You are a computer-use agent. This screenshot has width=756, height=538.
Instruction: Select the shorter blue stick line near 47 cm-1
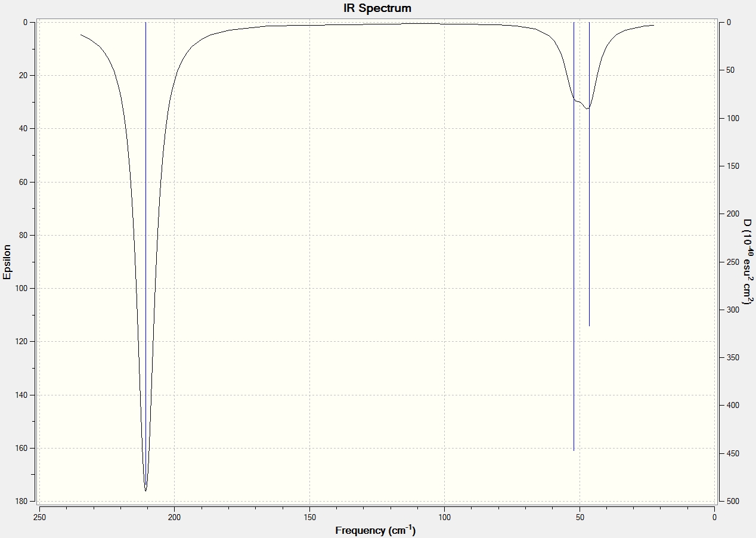pyautogui.click(x=589, y=174)
